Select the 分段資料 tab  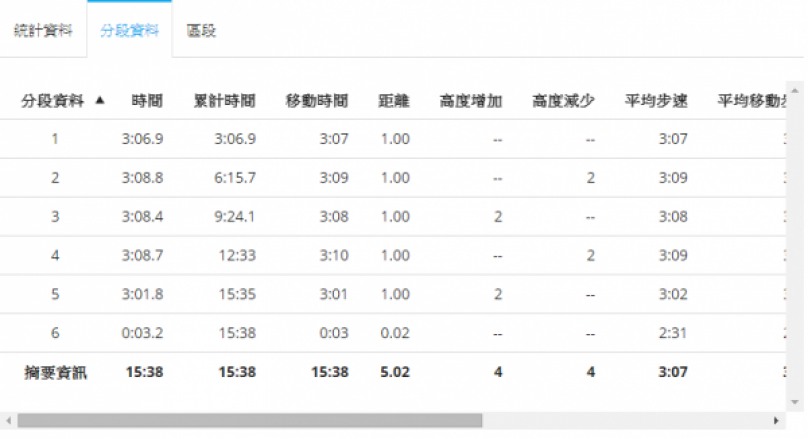(129, 30)
